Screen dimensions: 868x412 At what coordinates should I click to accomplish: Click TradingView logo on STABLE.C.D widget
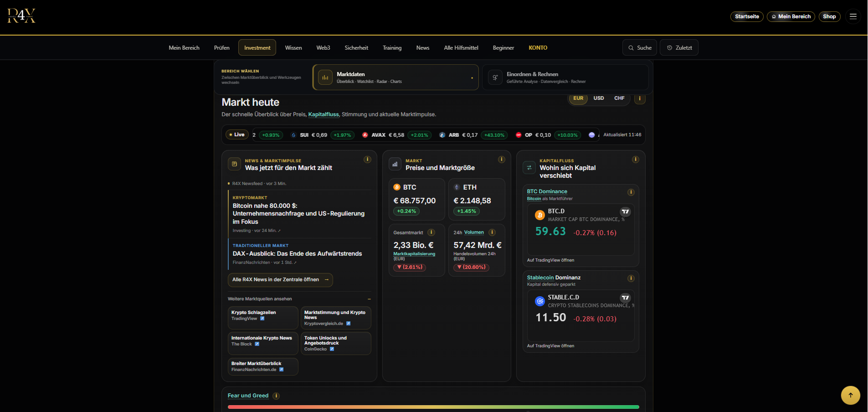(625, 298)
